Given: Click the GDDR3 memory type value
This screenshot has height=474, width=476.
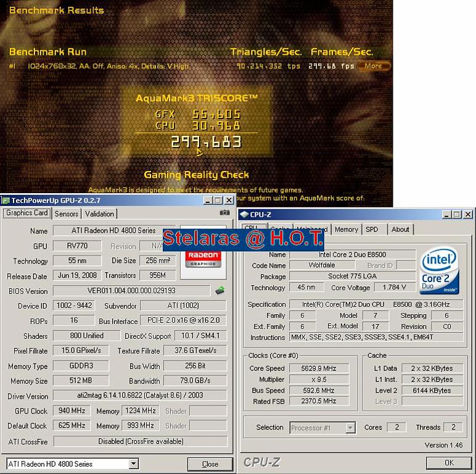Looking at the screenshot, I should click(x=81, y=365).
